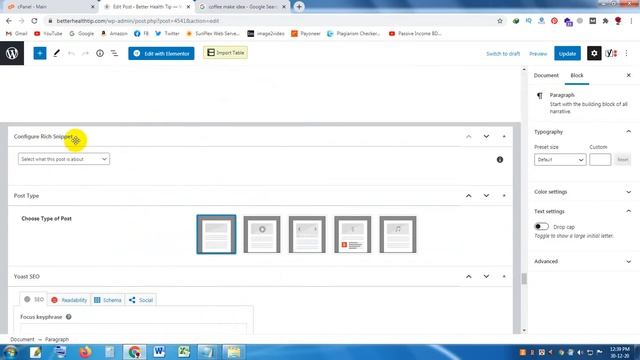Viewport: 640px width, 360px height.
Task: Click Rich Snippet info icon
Action: [500, 160]
